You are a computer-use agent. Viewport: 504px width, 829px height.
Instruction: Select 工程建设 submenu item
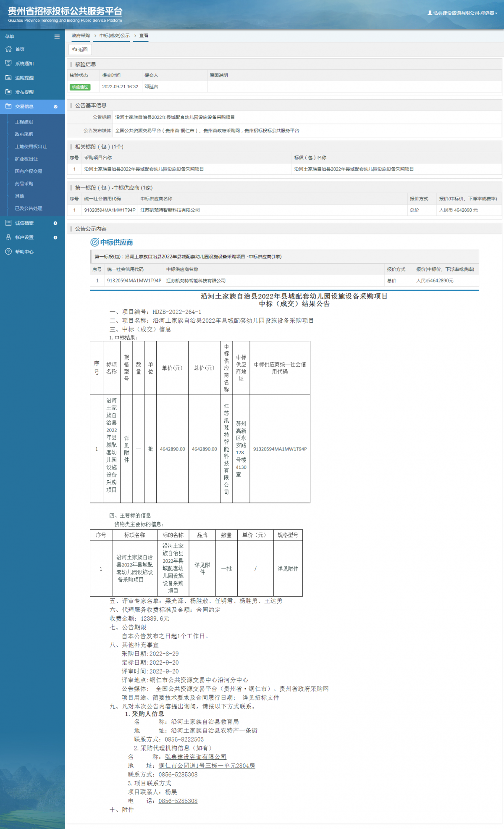click(24, 122)
